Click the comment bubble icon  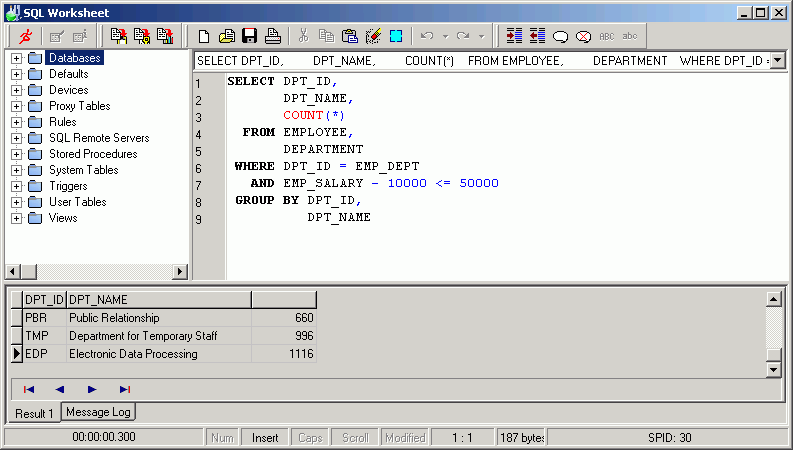560,36
